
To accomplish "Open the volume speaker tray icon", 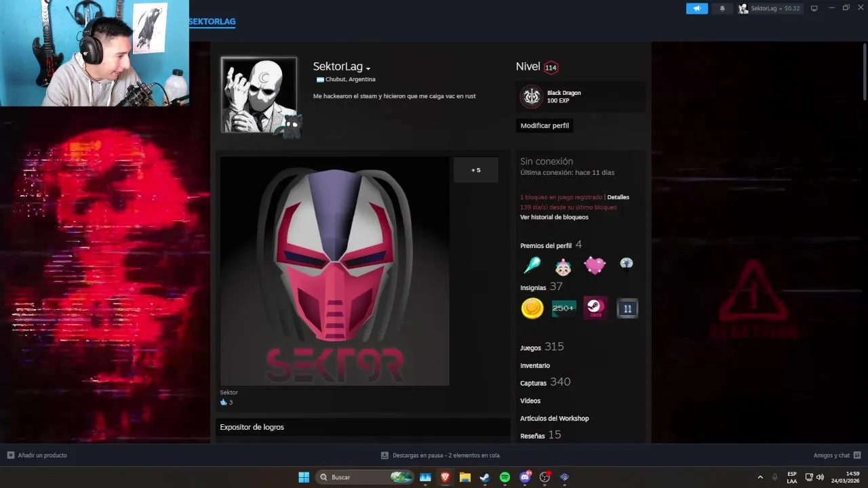I will coord(820,477).
